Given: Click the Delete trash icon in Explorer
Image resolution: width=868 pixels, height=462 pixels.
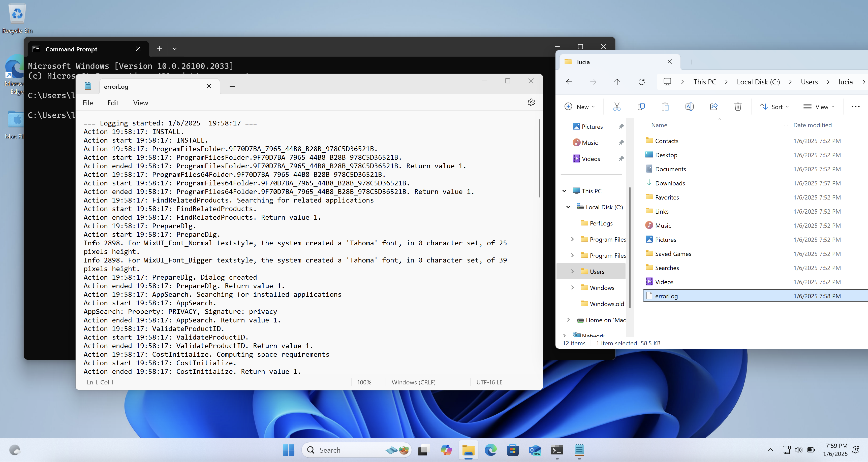Looking at the screenshot, I should [738, 107].
